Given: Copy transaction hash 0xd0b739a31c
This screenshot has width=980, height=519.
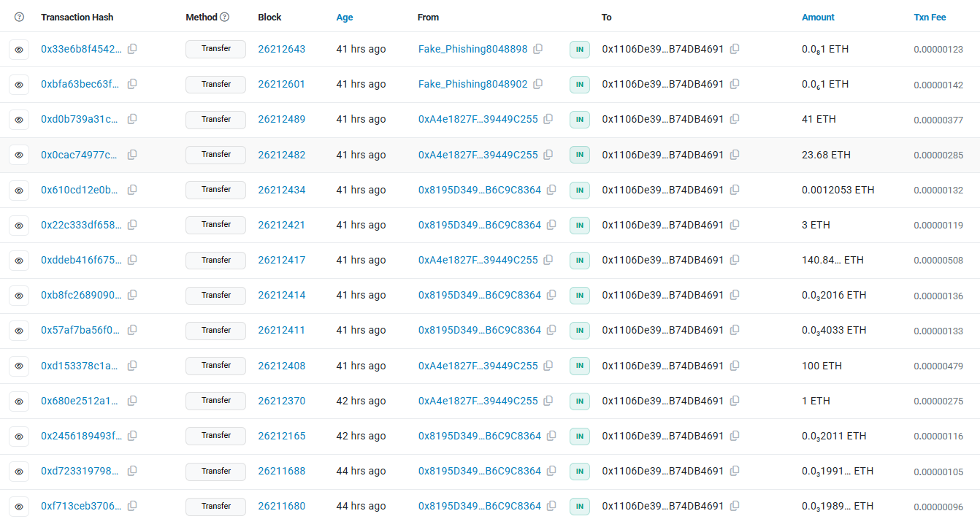Looking at the screenshot, I should (132, 119).
